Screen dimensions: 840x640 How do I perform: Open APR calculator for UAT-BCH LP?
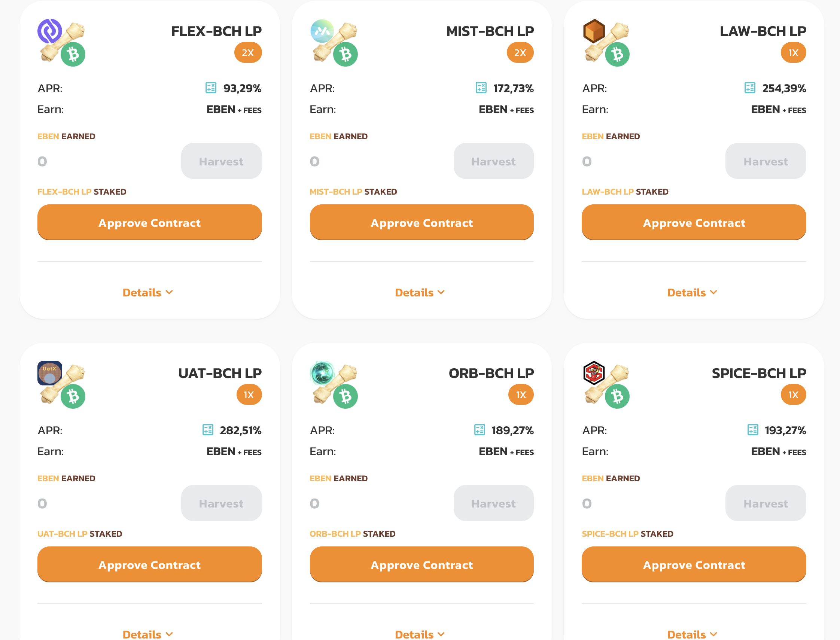pyautogui.click(x=208, y=430)
